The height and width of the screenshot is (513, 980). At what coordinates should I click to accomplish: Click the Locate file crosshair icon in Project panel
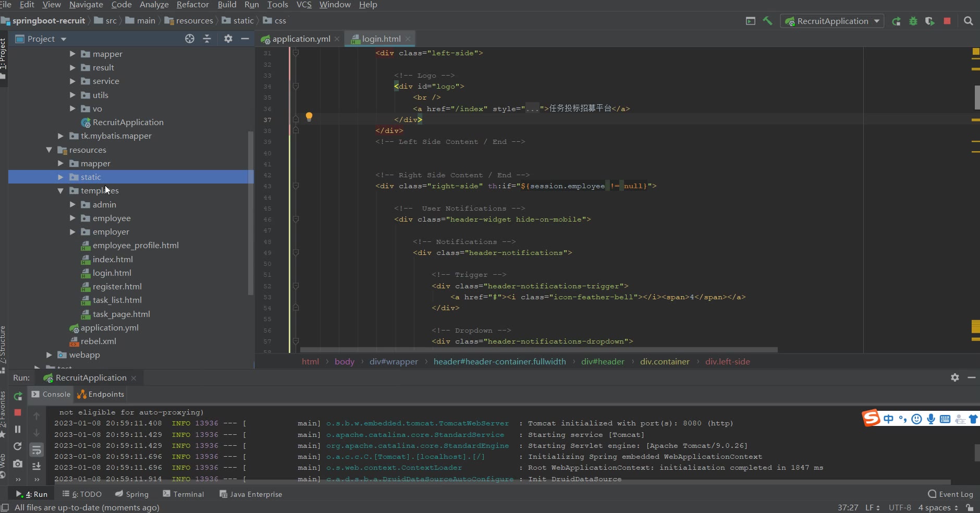click(190, 39)
